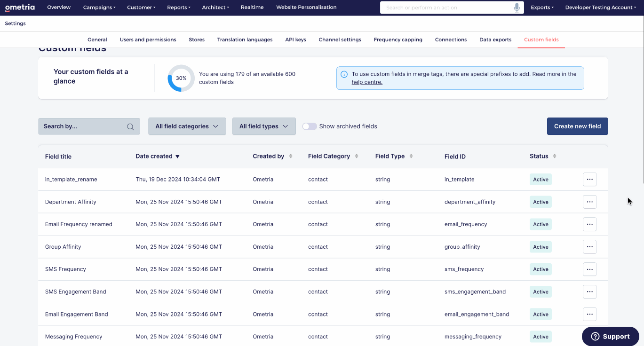Image resolution: width=644 pixels, height=346 pixels.
Task: Switch to Frequency capping tab
Action: (x=398, y=40)
